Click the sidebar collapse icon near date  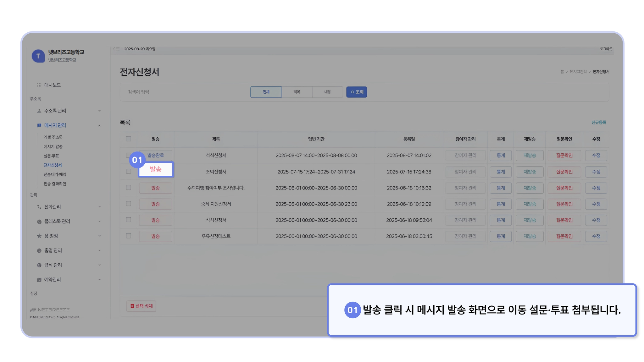tap(116, 49)
